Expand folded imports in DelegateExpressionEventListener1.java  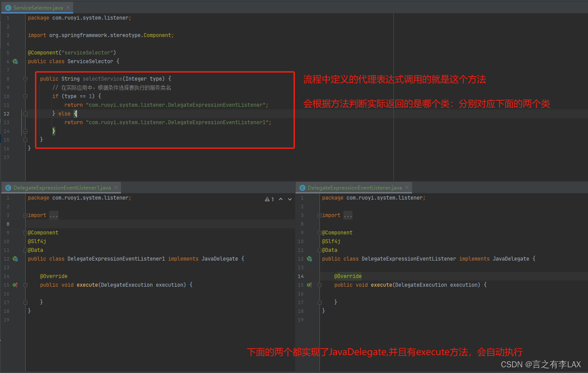(26, 215)
